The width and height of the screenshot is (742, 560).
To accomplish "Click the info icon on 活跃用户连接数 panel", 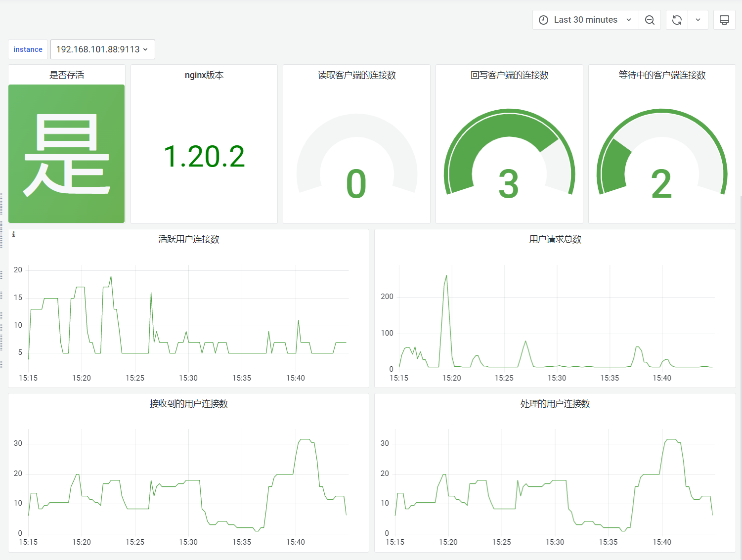I will (x=14, y=235).
